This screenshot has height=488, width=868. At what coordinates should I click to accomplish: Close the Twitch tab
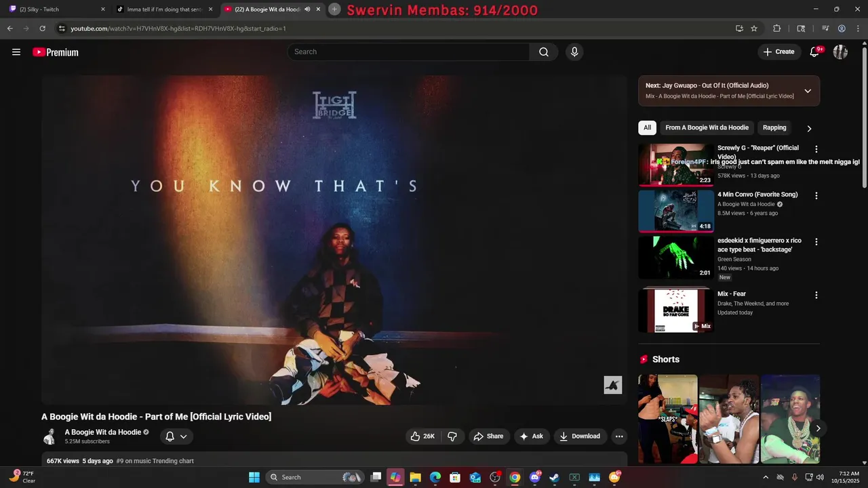[x=103, y=9]
